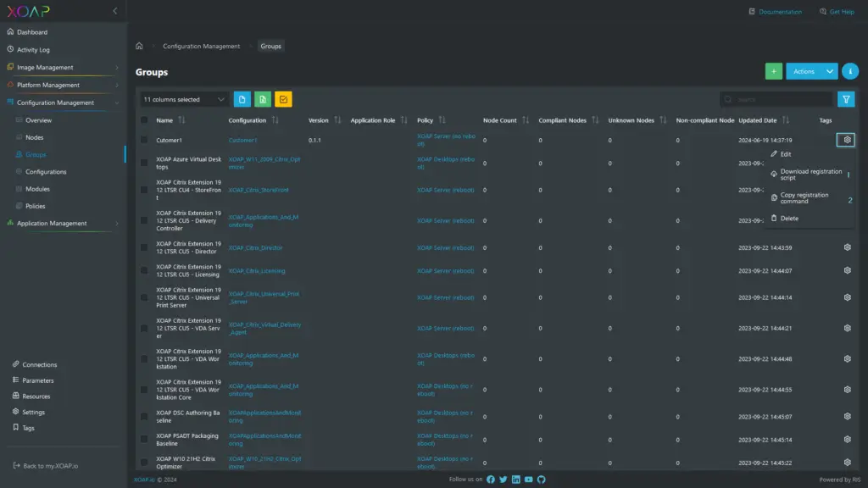Image resolution: width=868 pixels, height=488 pixels.
Task: Add a new group with the green plus button
Action: [x=773, y=71]
